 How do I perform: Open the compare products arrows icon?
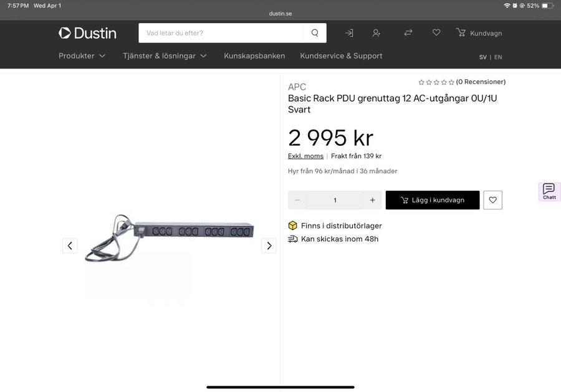[x=408, y=33]
